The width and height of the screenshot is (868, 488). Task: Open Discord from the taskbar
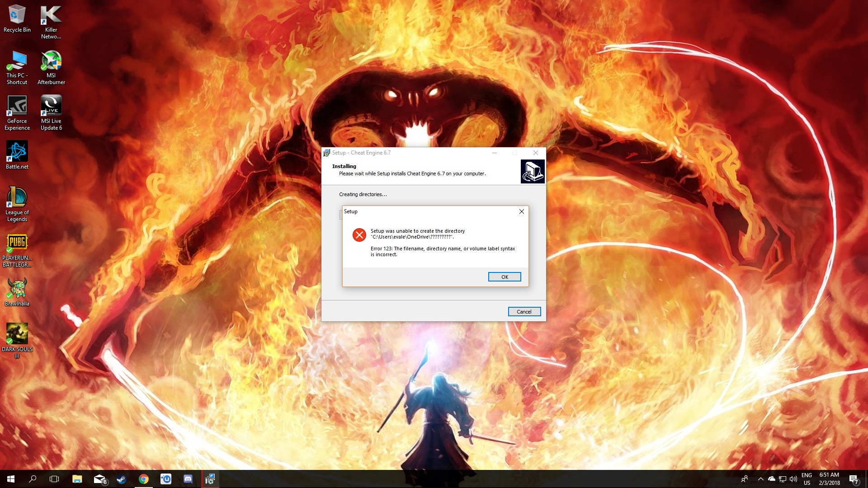tap(188, 479)
